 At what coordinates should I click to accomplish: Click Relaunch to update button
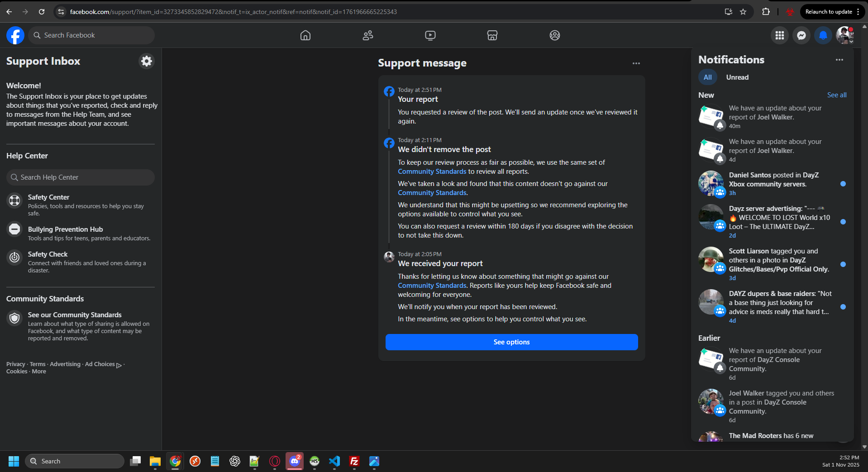pos(829,12)
